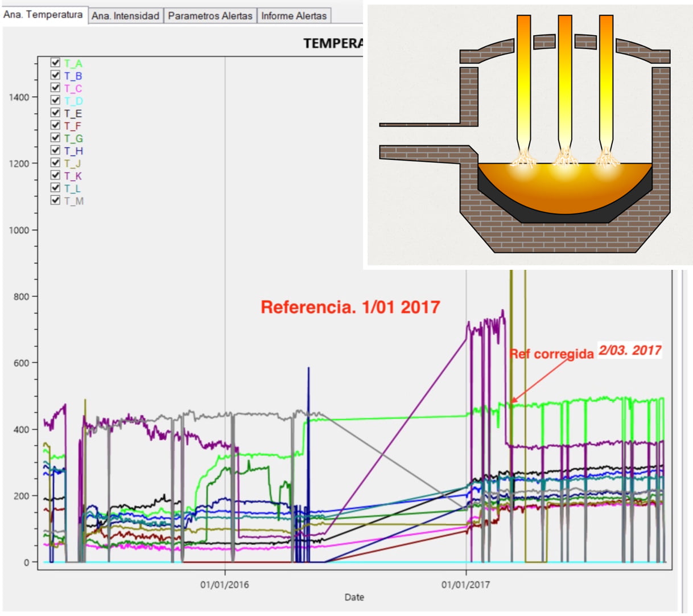Click the 01/01/2017 date axis label
The height and width of the screenshot is (616, 693).
pos(466,585)
